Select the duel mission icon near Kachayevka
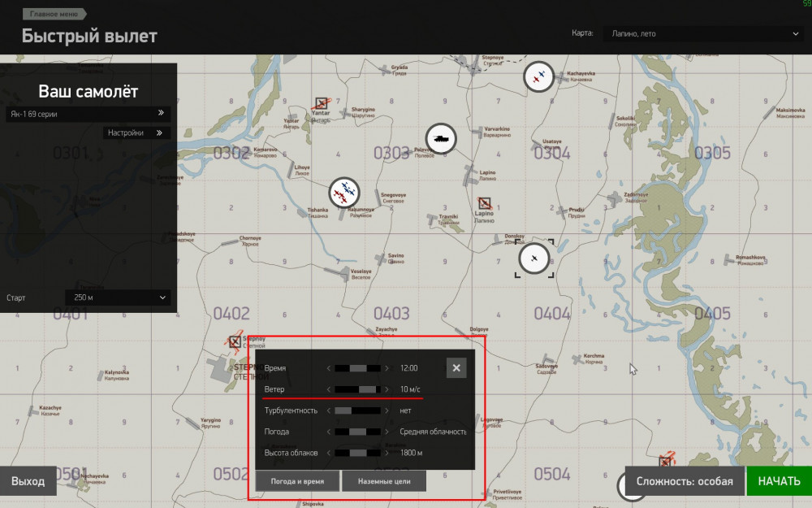Viewport: 812px width, 508px height. (538, 76)
